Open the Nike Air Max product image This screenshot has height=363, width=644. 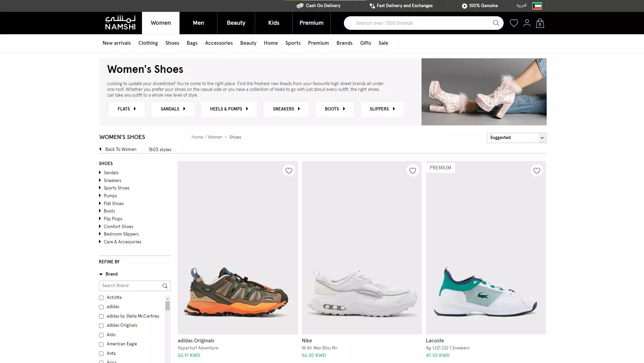tap(362, 248)
